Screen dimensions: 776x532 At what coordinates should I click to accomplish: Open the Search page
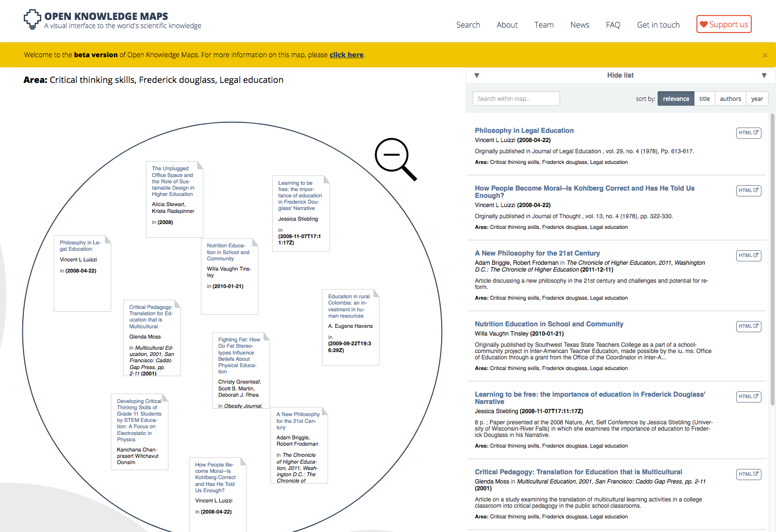click(x=468, y=25)
